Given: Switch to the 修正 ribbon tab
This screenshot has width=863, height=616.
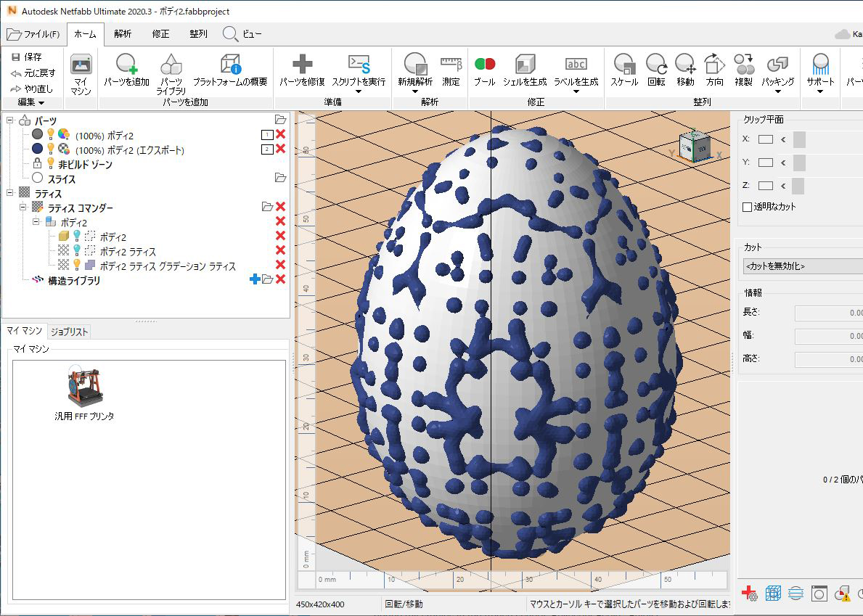Looking at the screenshot, I should [160, 33].
